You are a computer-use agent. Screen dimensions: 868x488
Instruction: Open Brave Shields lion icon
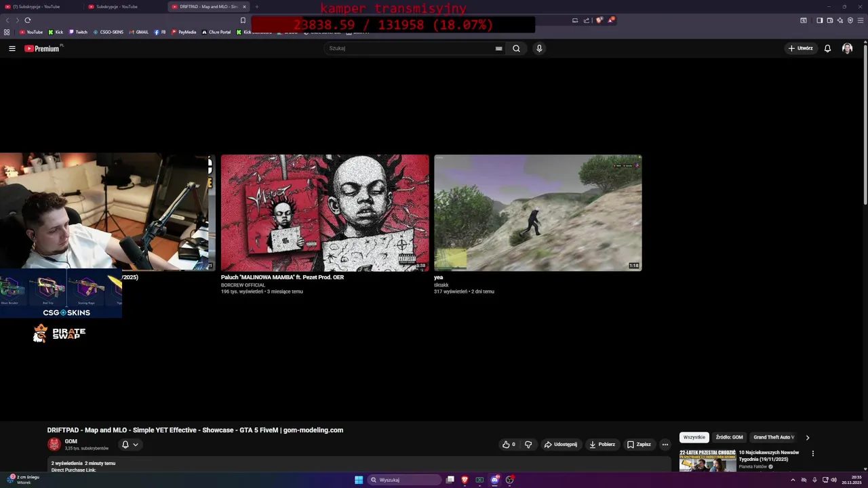(x=599, y=20)
